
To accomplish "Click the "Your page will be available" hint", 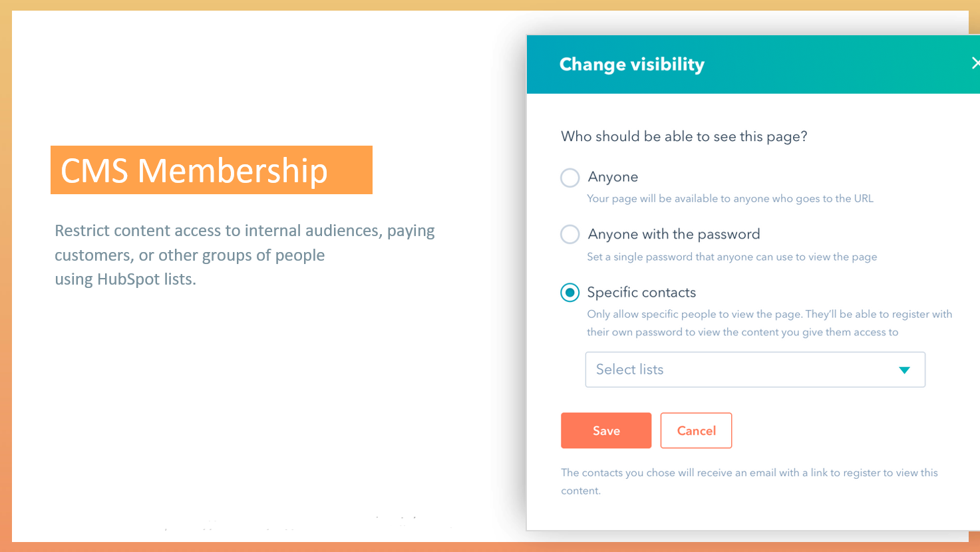I will pyautogui.click(x=730, y=199).
